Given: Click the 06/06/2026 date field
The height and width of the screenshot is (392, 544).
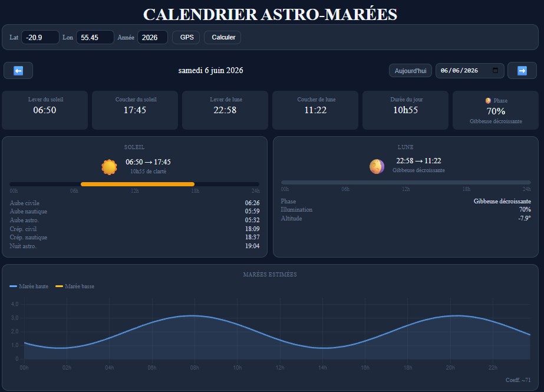Looking at the screenshot, I should pyautogui.click(x=470, y=71).
